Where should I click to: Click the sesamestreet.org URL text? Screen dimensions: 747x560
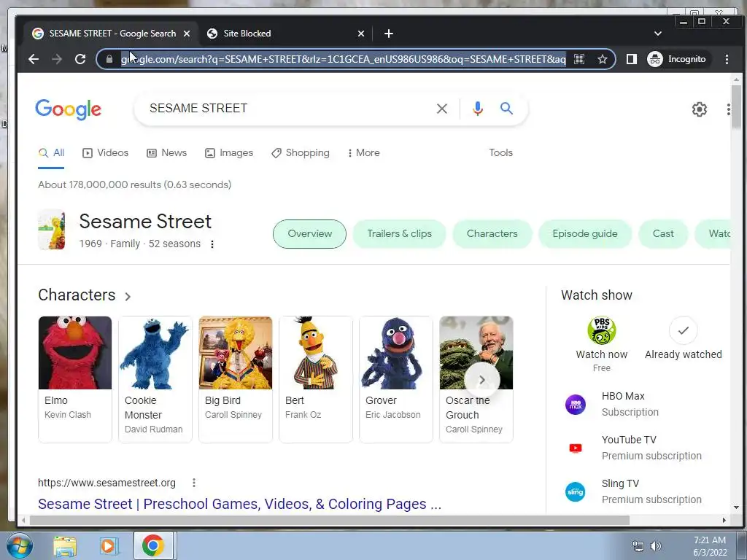(x=107, y=483)
